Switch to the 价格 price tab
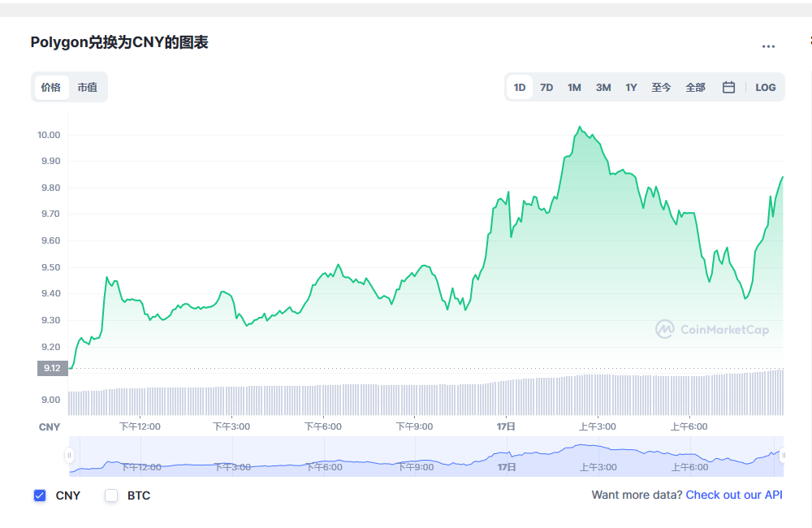Image resolution: width=812 pixels, height=528 pixels. (x=51, y=87)
